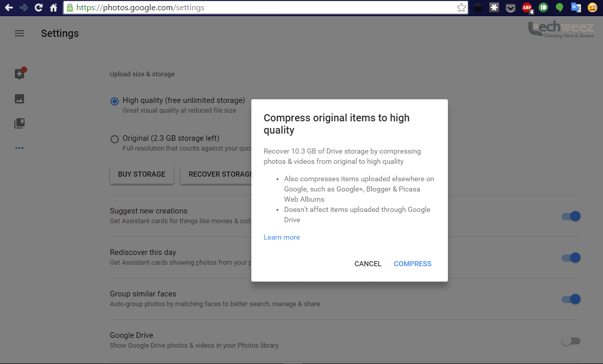Open the Photos sidebar icon
Screen dimensions: 603x364
click(x=19, y=99)
